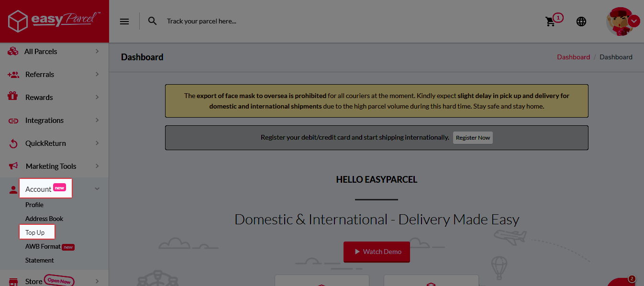Click the Integrations link icon
This screenshot has width=644, height=286.
[x=13, y=121]
